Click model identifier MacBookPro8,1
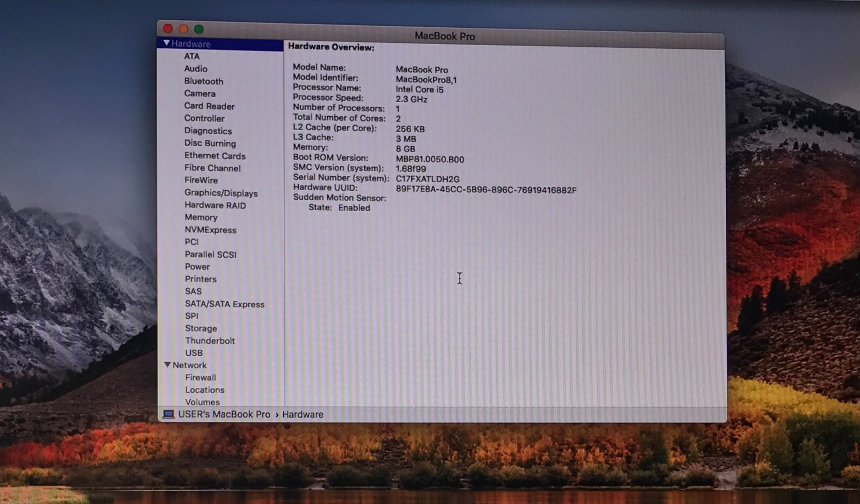 426,80
